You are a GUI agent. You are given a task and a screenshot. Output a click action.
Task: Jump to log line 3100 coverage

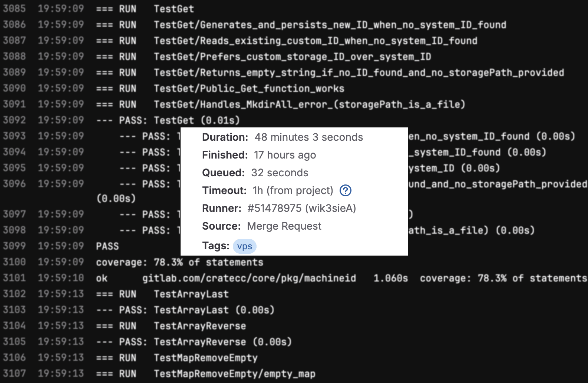(x=14, y=262)
